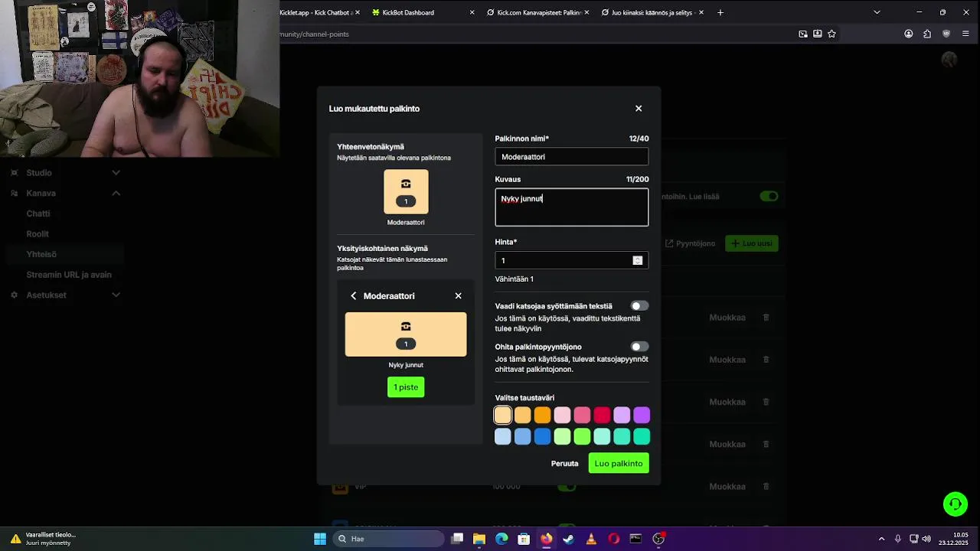The image size is (980, 551).
Task: Open VLC media player from taskbar
Action: (x=591, y=539)
